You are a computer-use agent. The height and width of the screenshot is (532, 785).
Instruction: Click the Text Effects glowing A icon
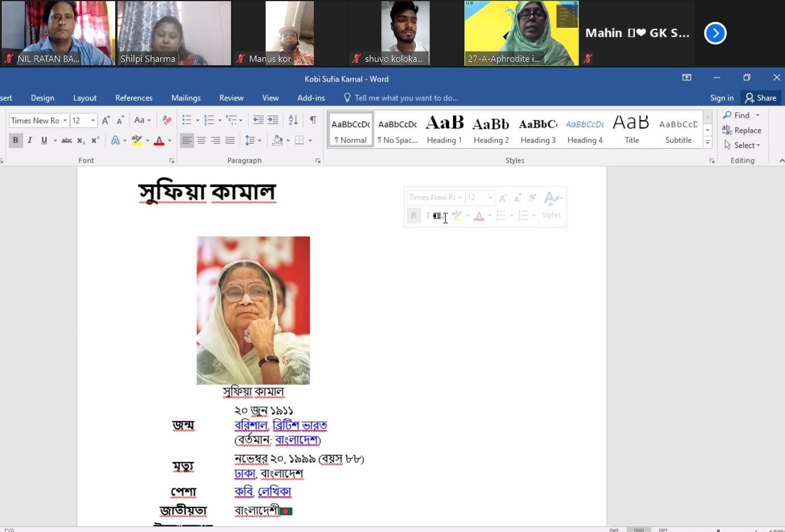coord(115,140)
